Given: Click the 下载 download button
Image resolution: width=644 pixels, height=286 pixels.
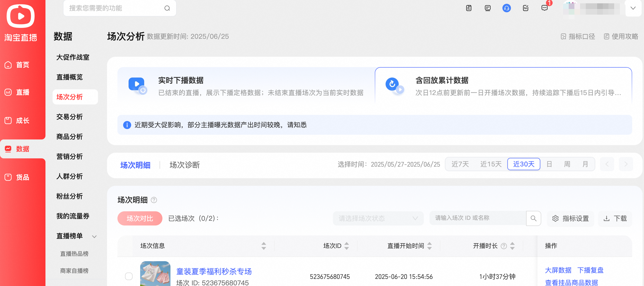Looking at the screenshot, I should pos(615,218).
